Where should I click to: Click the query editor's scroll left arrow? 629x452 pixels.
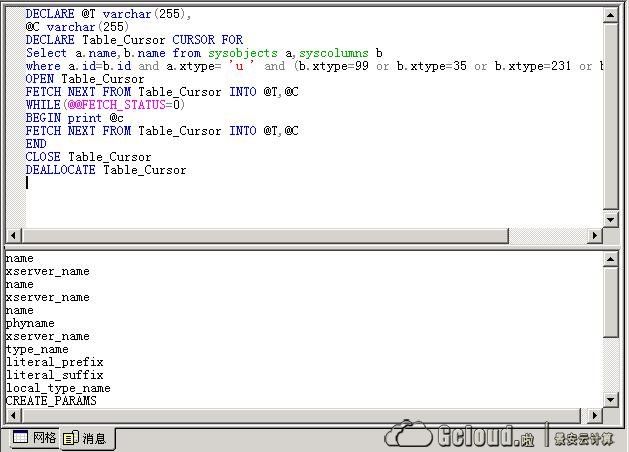(x=13, y=236)
